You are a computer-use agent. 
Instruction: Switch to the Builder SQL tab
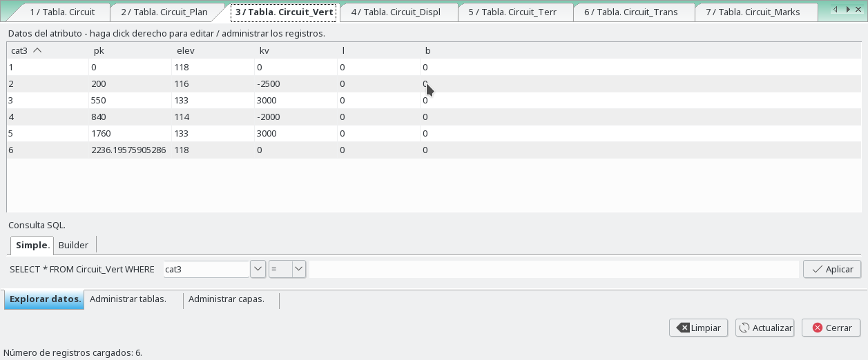point(73,246)
